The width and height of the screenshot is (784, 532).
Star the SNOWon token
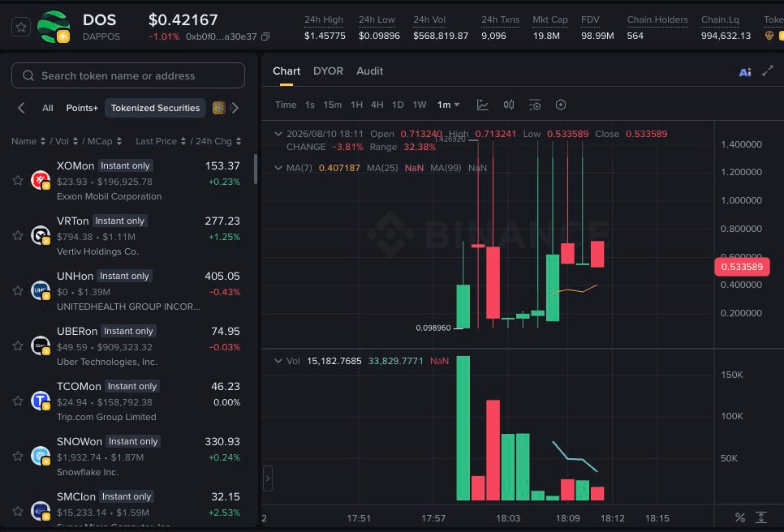pyautogui.click(x=18, y=456)
